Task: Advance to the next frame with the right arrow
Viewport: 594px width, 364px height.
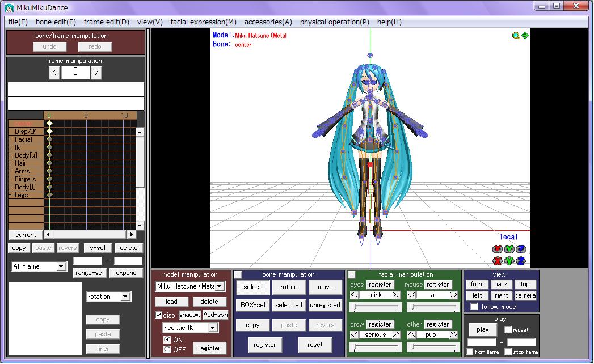Action: click(96, 73)
